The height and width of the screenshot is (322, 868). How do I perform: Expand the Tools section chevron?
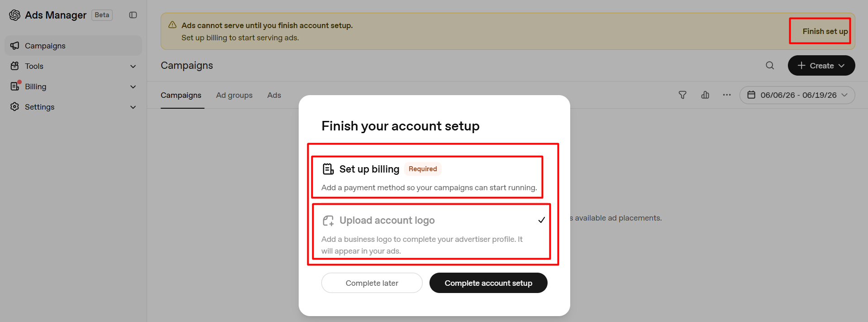pos(133,66)
